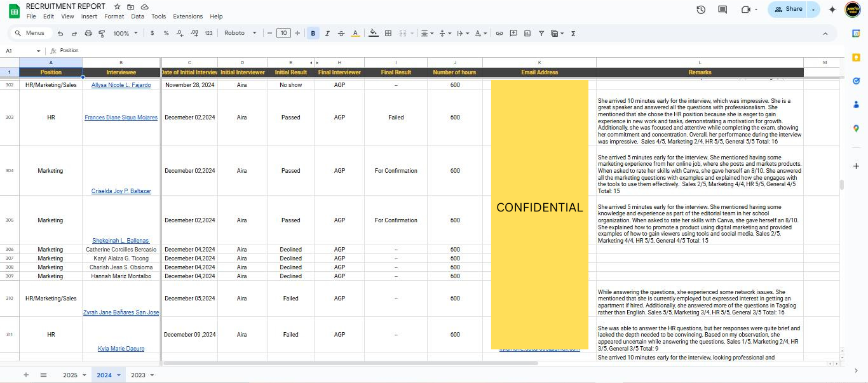This screenshot has width=868, height=383.
Task: Open the File menu
Action: click(31, 17)
